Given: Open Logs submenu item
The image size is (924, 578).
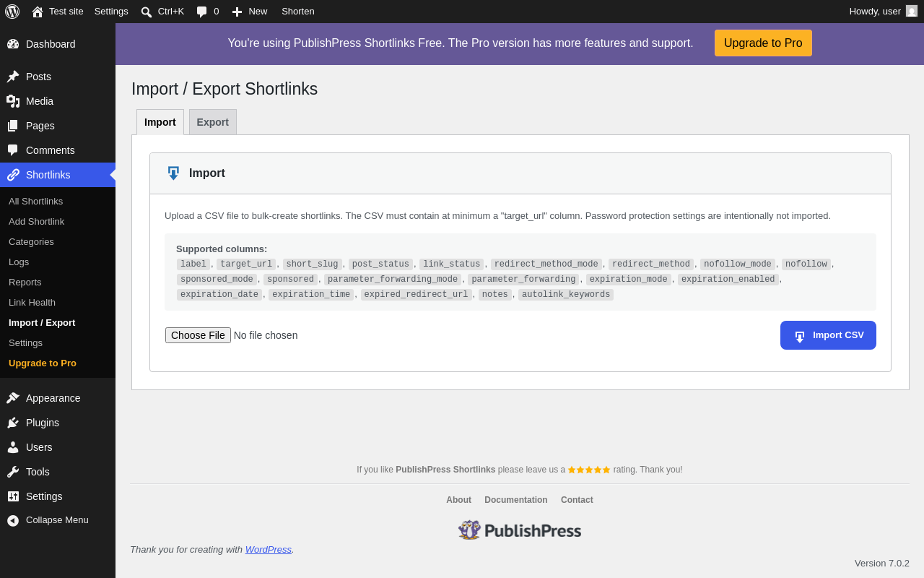Looking at the screenshot, I should point(19,262).
